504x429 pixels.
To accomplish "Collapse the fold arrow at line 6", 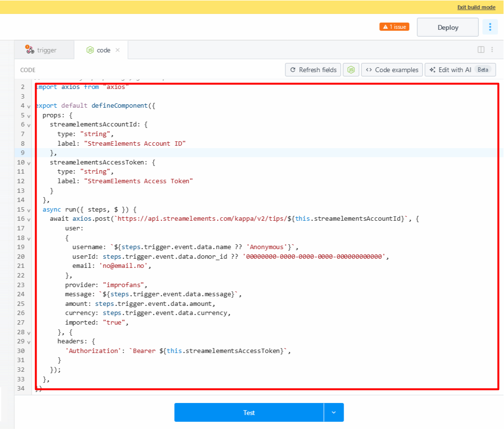I will tap(28, 125).
